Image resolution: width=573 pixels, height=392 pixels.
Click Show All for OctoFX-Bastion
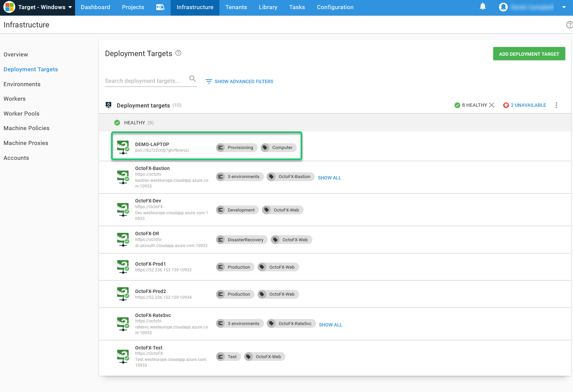click(x=329, y=178)
